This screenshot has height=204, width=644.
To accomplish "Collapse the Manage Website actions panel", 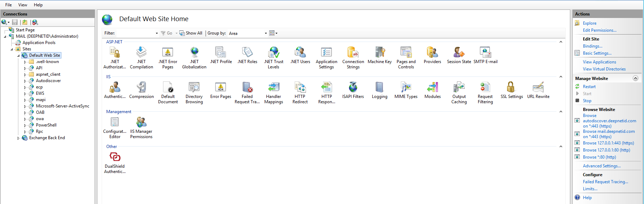I will (636, 78).
